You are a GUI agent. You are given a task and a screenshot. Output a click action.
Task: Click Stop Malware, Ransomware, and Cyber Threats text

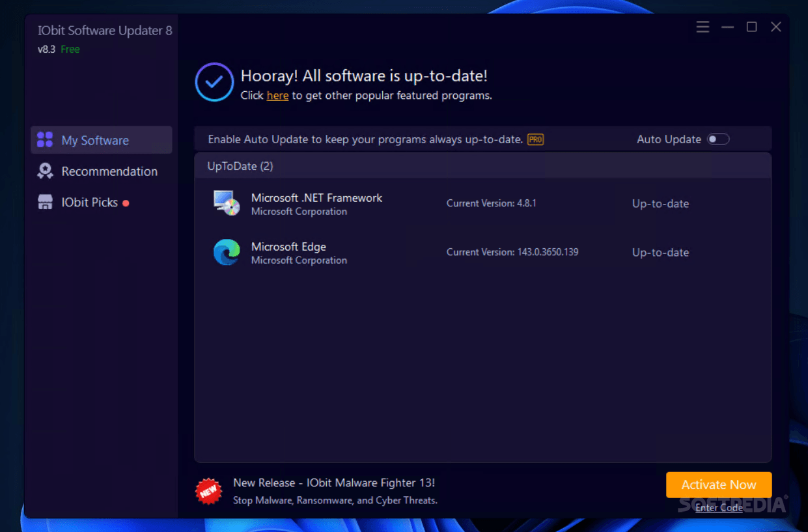click(335, 501)
